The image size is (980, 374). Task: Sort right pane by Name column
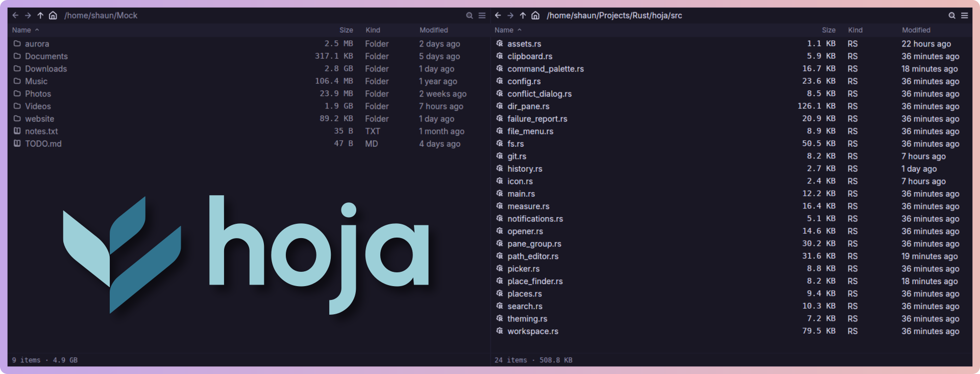click(x=508, y=30)
